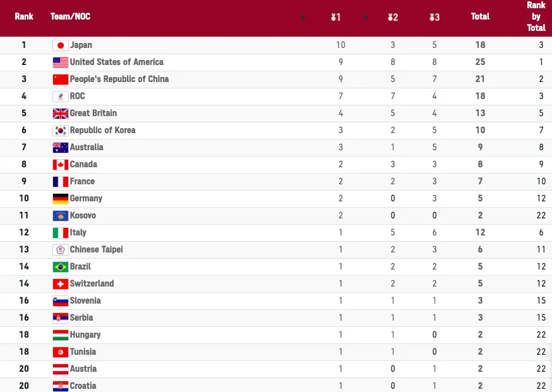Click the Switzerland flag icon
The image size is (552, 392).
pyautogui.click(x=60, y=284)
